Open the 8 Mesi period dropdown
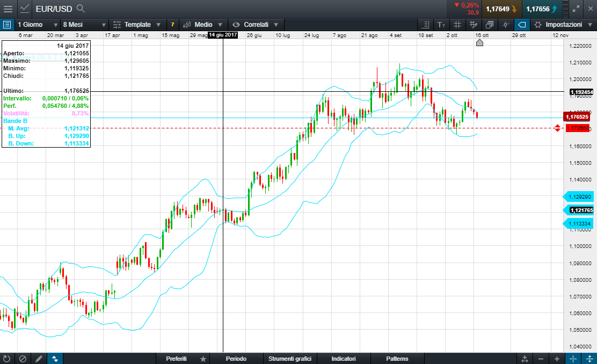 click(x=84, y=25)
